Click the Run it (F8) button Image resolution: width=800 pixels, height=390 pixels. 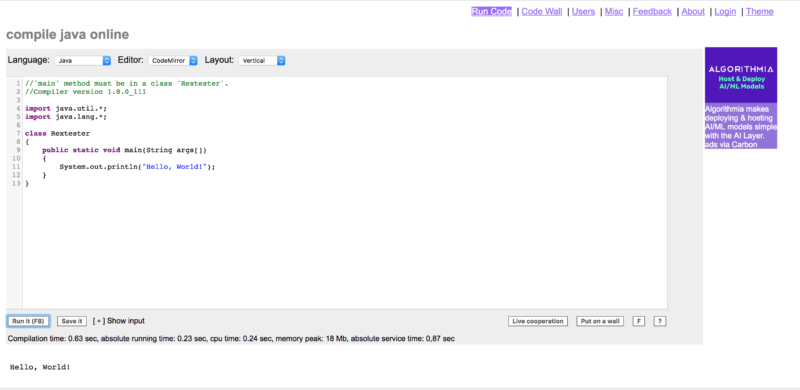28,321
